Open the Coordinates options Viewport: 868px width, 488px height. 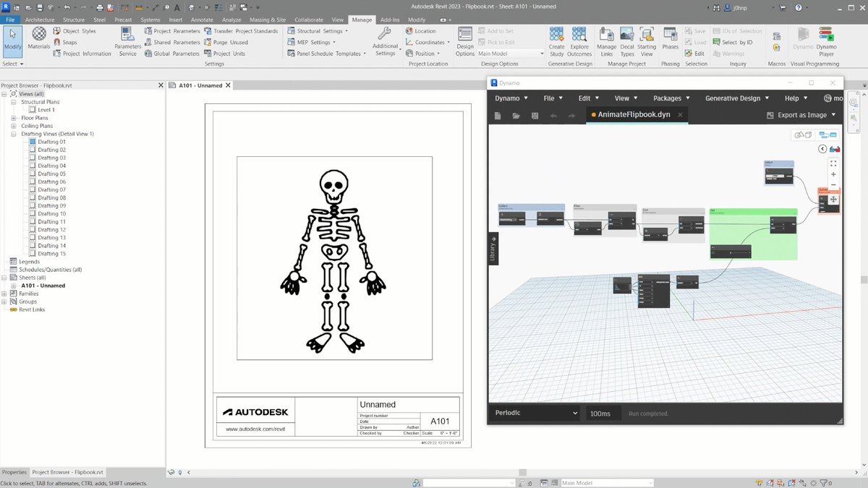tap(429, 42)
